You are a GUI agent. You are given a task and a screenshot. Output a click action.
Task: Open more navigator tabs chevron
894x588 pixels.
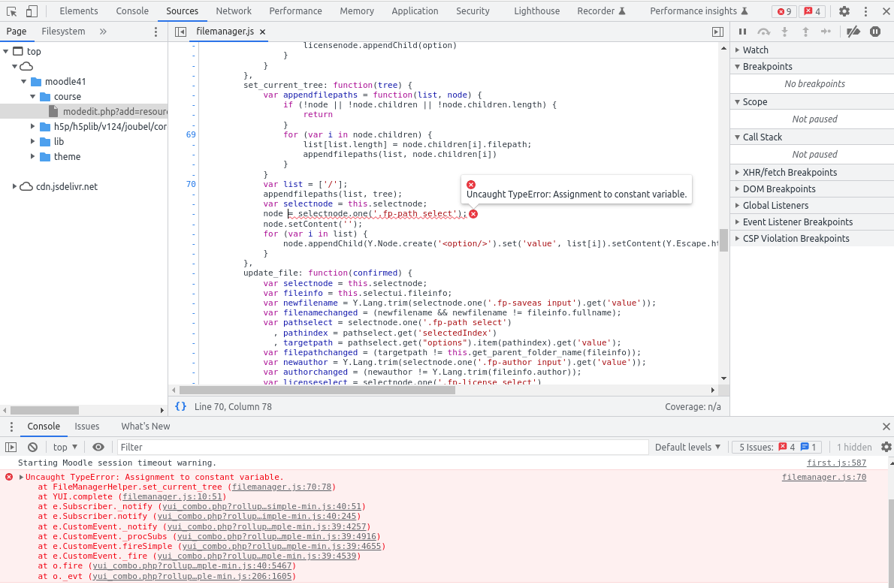pyautogui.click(x=103, y=32)
